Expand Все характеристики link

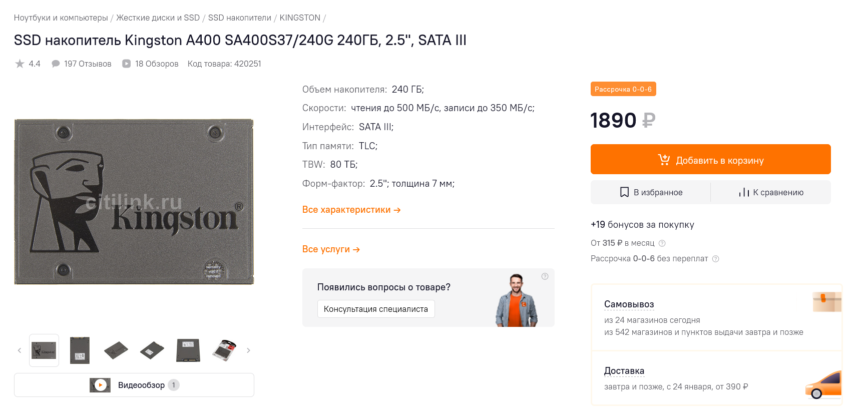tap(351, 210)
